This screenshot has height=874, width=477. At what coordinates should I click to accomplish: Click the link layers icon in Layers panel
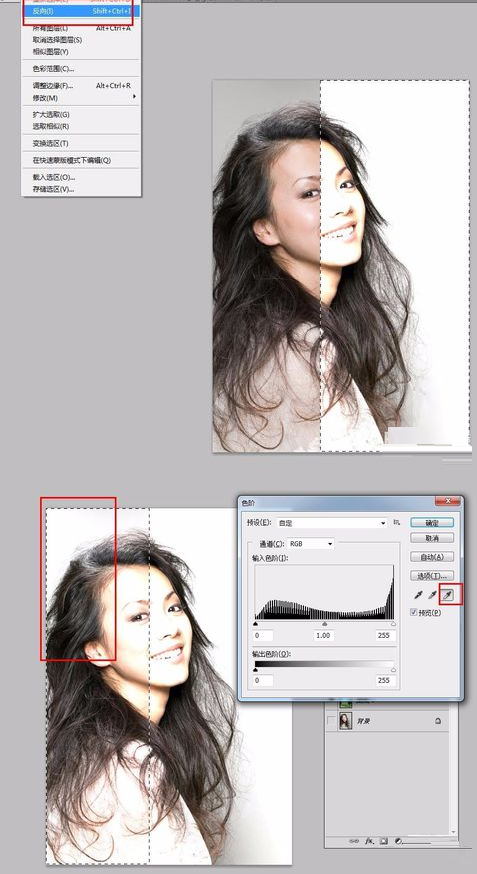(353, 841)
